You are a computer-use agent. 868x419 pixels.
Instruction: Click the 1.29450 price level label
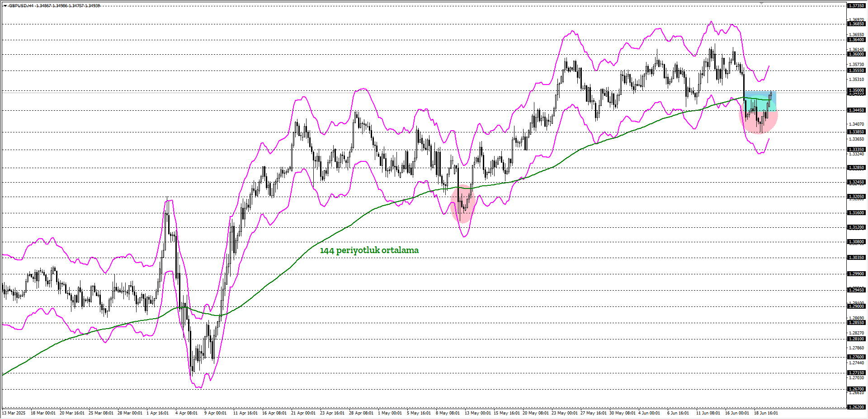(x=856, y=290)
